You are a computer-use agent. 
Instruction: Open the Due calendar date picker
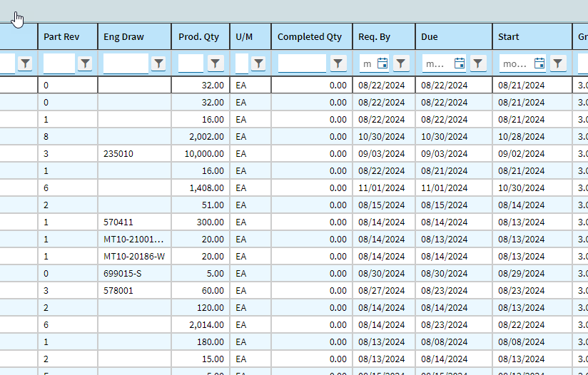pos(460,63)
